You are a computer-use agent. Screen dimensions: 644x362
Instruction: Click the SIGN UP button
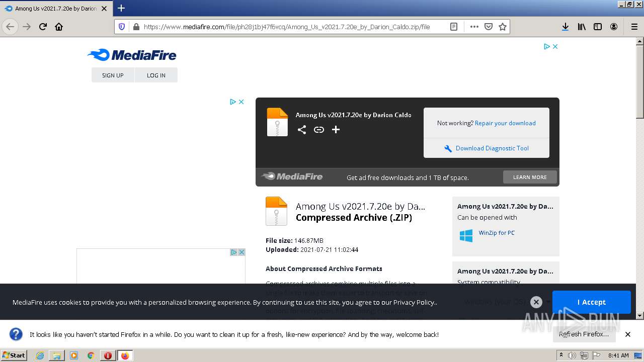coord(113,75)
